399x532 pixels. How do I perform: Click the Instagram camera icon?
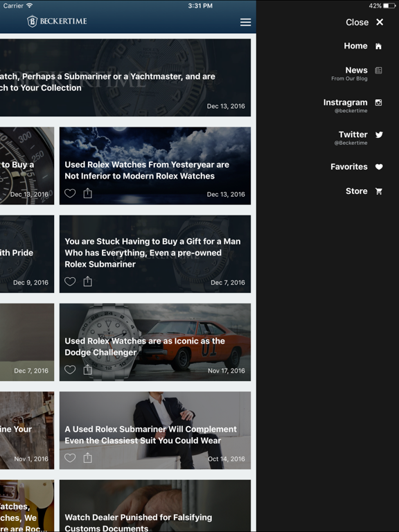(378, 103)
